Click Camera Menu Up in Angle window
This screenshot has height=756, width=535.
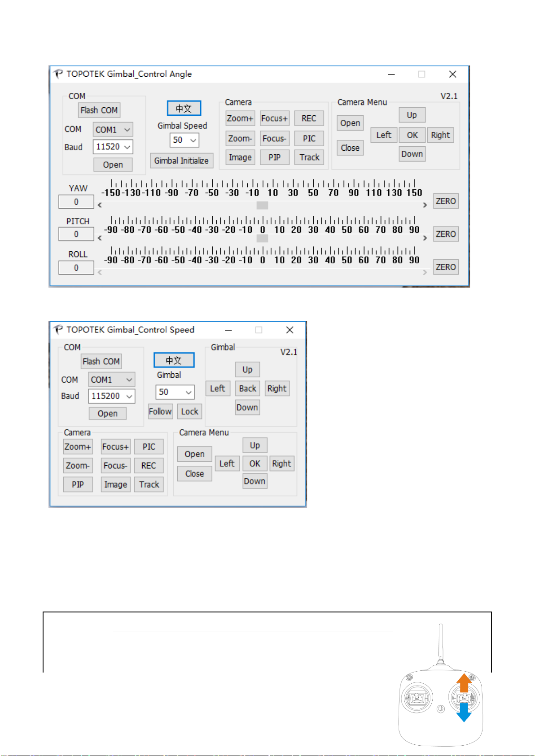[x=412, y=115]
